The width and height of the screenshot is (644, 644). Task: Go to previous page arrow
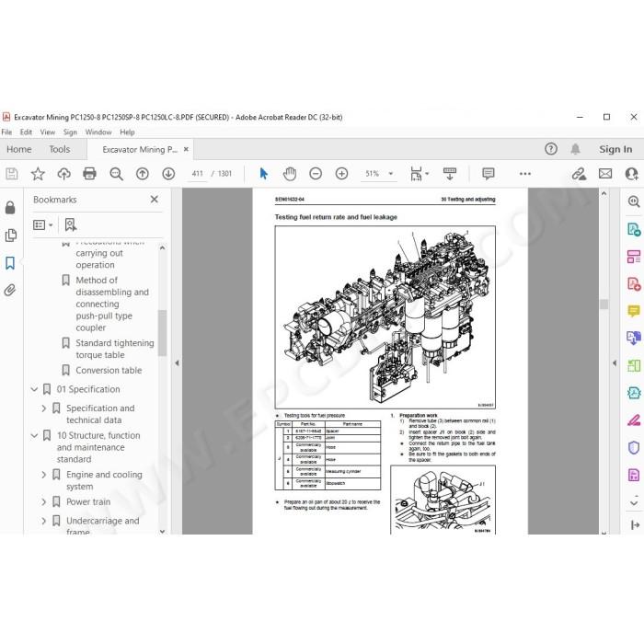[x=142, y=174]
